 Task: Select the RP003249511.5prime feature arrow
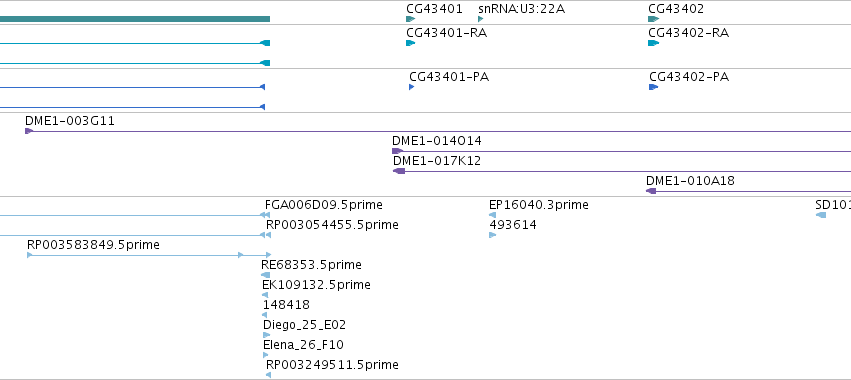pos(268,375)
